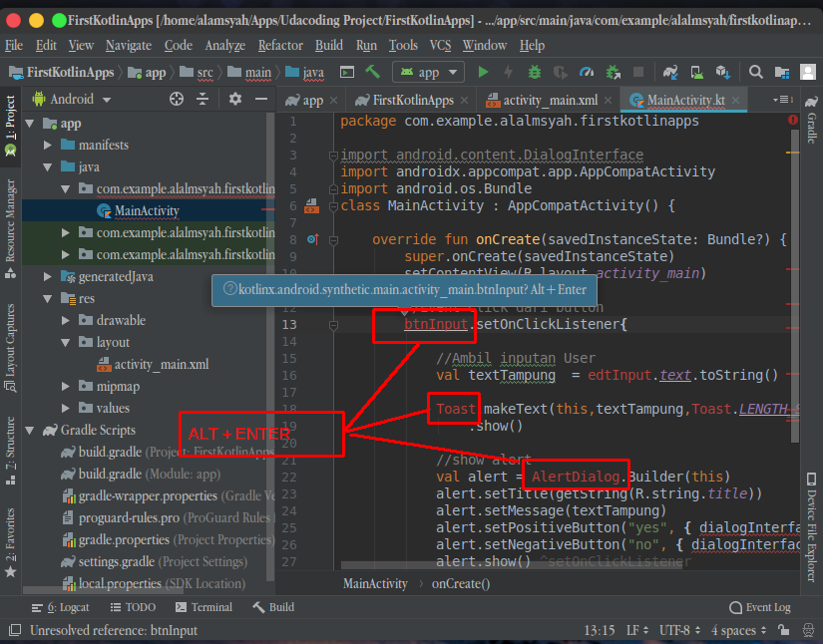823x644 pixels.
Task: Click the related XML gutter icon on line 6
Action: tap(312, 205)
